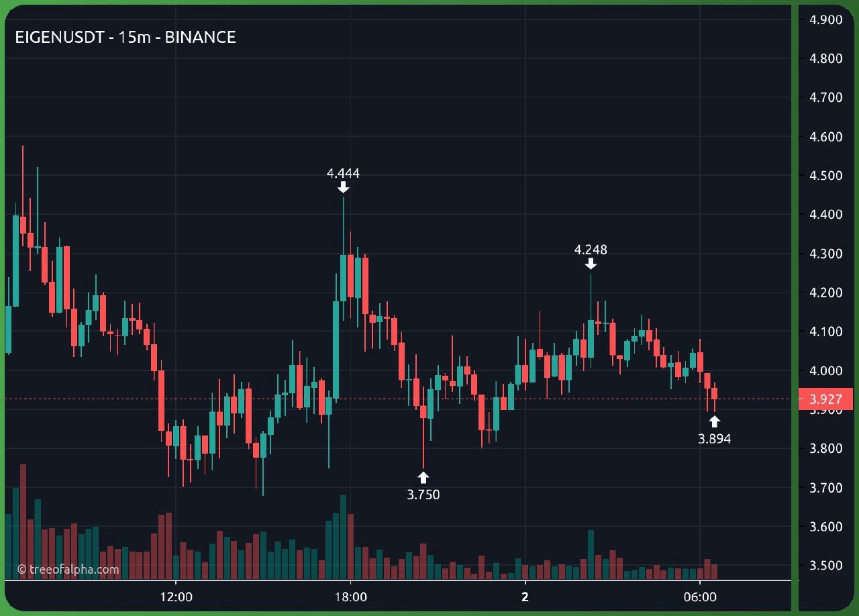Click the 3.600 price axis label

[x=826, y=526]
